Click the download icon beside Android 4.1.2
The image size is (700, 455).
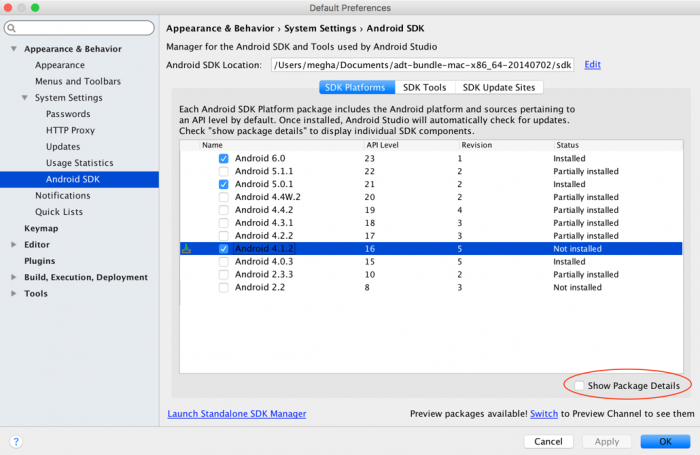click(x=187, y=249)
